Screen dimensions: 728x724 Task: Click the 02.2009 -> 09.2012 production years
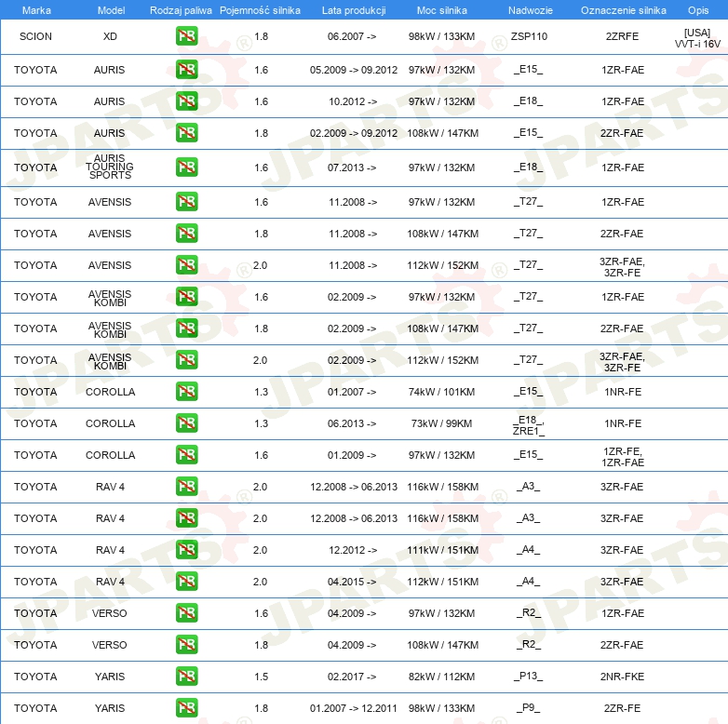point(354,133)
